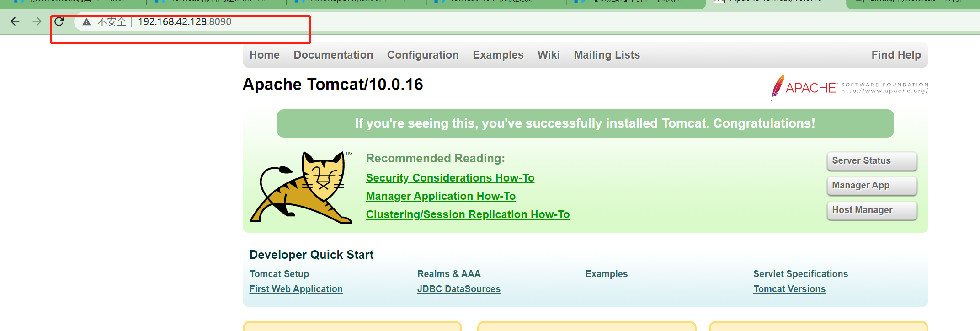This screenshot has height=331, width=980.
Task: Open Clustering/Session Replication How-To link
Action: tap(468, 214)
